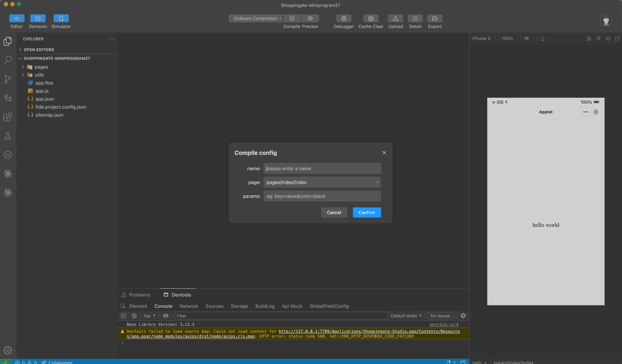
Task: Click the Applet three-dots menu button
Action: (585, 112)
